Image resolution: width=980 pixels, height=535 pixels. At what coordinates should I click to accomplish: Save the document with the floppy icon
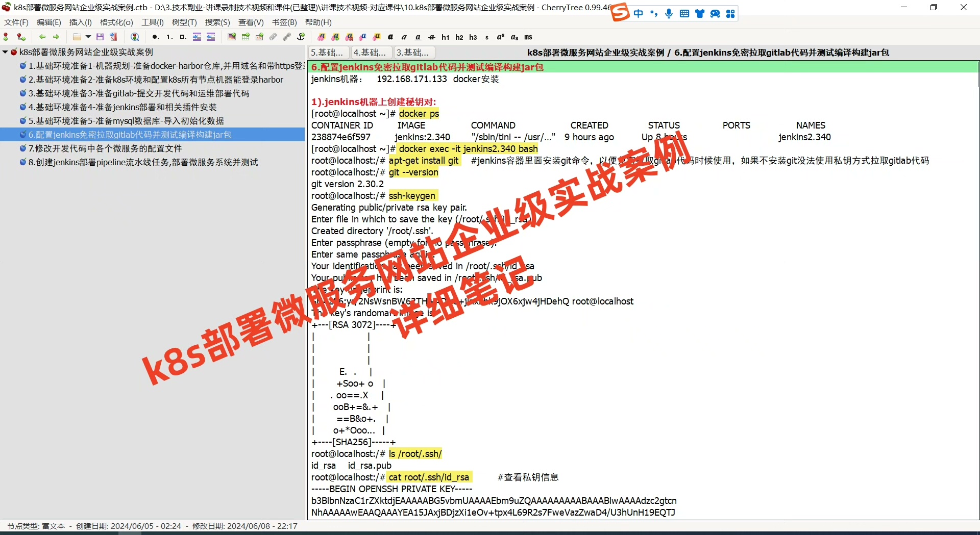[x=100, y=37]
